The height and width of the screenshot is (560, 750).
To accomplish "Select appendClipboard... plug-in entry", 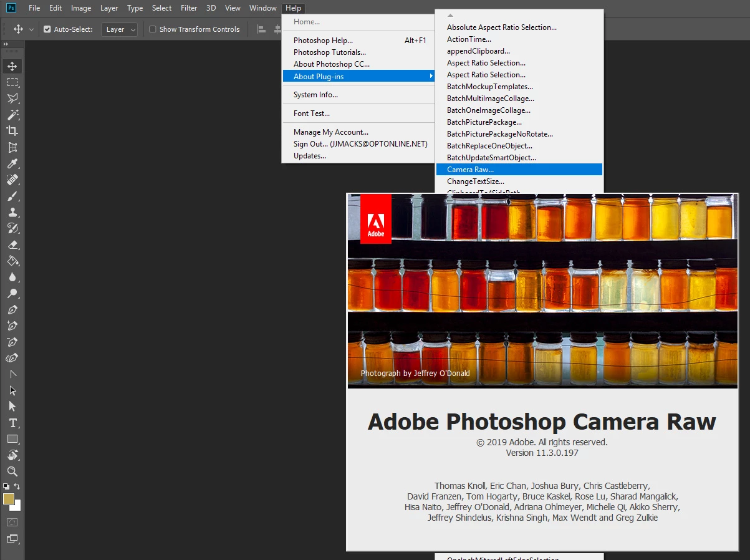I will pos(519,51).
